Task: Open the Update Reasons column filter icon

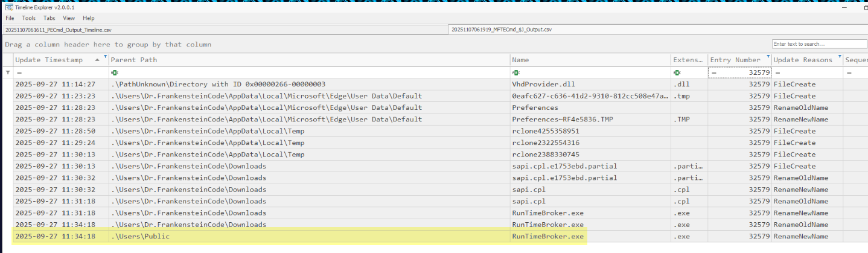Action: (840, 57)
